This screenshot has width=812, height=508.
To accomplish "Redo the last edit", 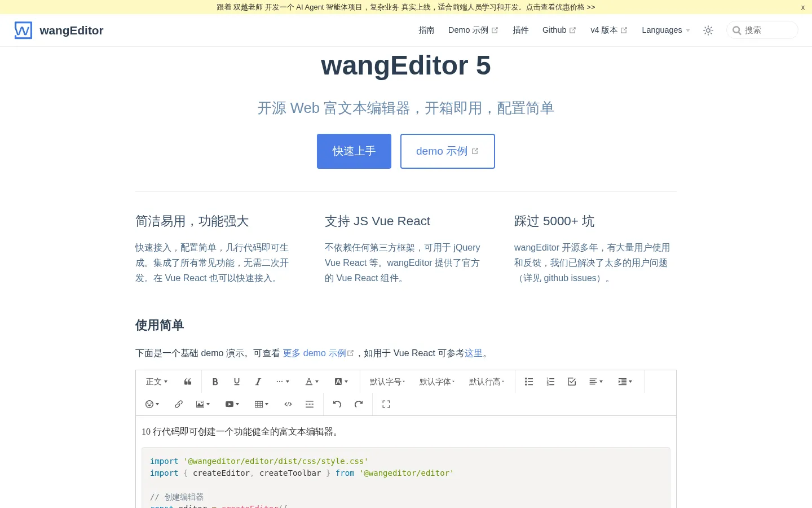I will 359,404.
